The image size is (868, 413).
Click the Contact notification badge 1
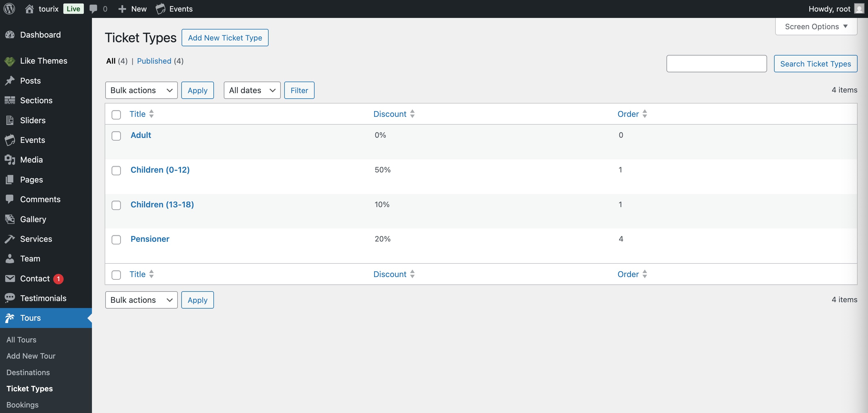coord(58,279)
